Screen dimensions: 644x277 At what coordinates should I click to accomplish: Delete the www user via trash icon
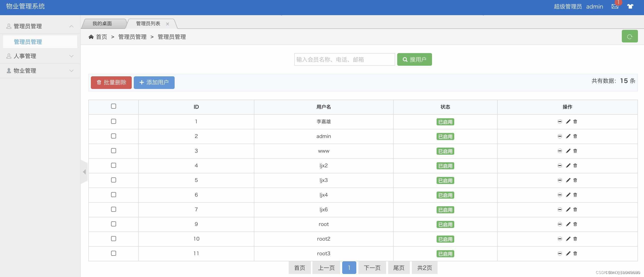(x=575, y=151)
